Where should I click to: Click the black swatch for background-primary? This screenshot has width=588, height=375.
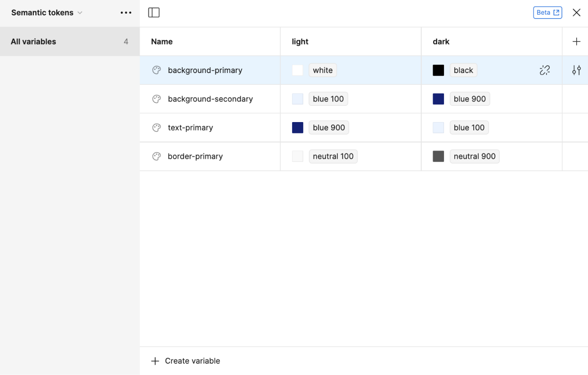[438, 70]
